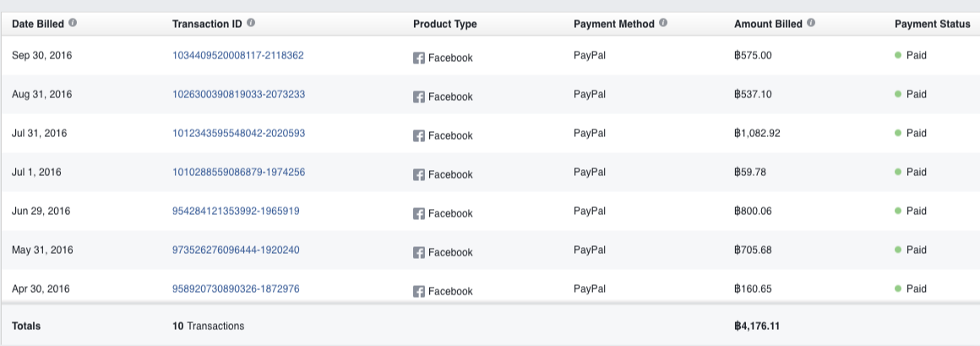Click the Payment Status column header
Screen dimensions: 980x346
click(932, 24)
